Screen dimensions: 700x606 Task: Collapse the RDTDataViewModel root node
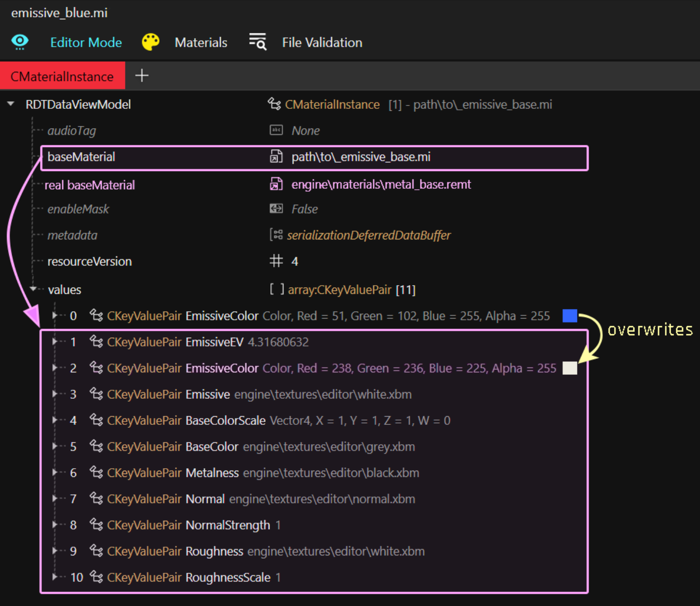pos(11,104)
